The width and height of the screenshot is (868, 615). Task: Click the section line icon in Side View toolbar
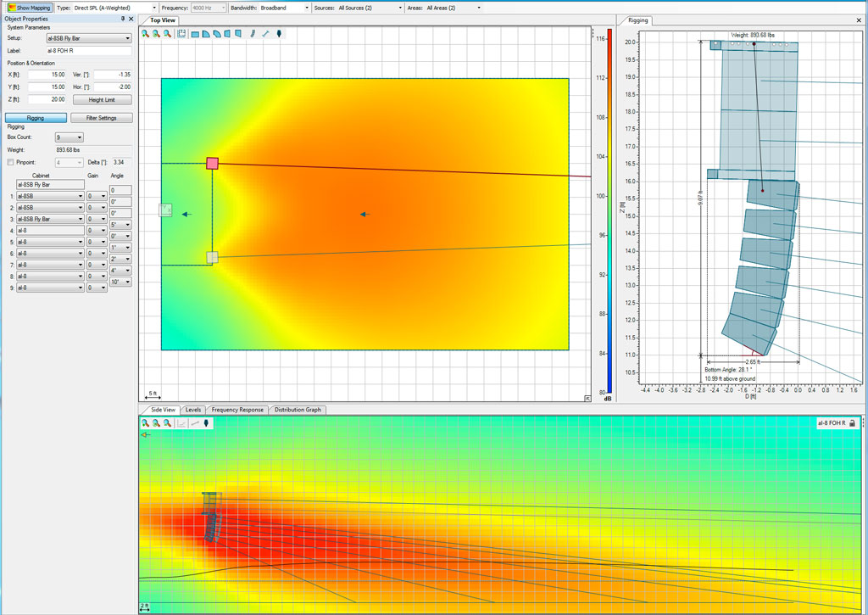point(194,423)
